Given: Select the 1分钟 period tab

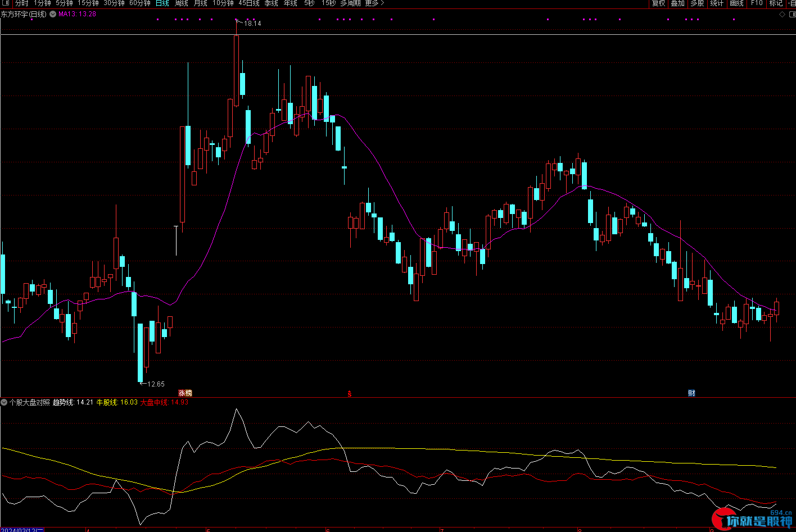Looking at the screenshot, I should pyautogui.click(x=42, y=3).
